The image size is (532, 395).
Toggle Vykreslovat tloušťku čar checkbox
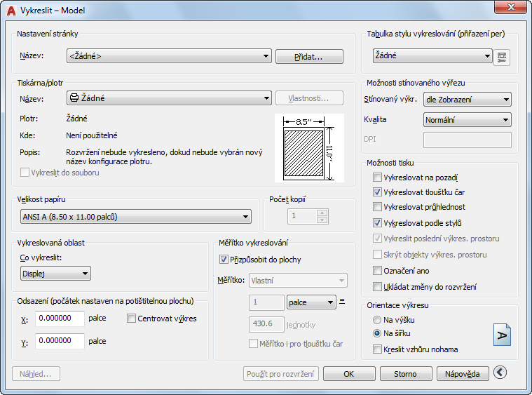(x=377, y=192)
